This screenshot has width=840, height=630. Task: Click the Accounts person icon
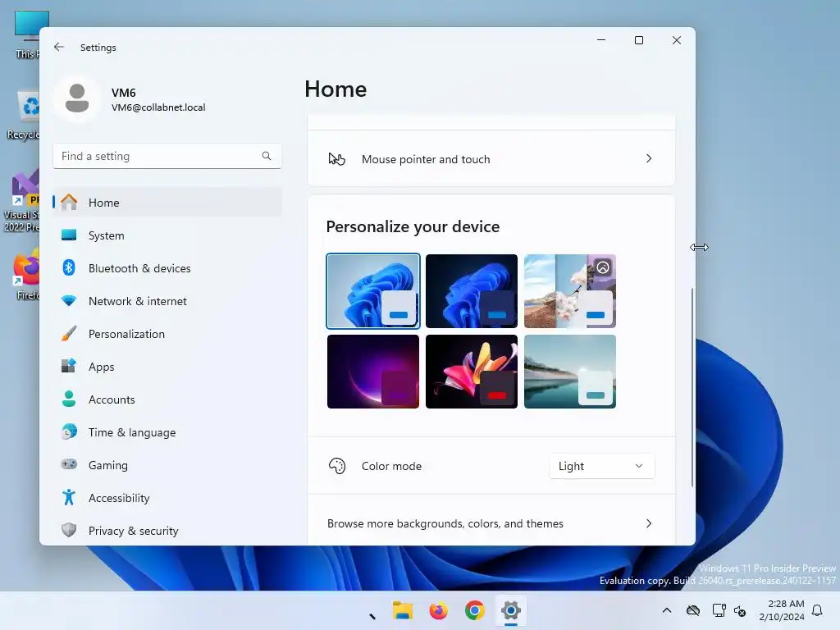[69, 399]
